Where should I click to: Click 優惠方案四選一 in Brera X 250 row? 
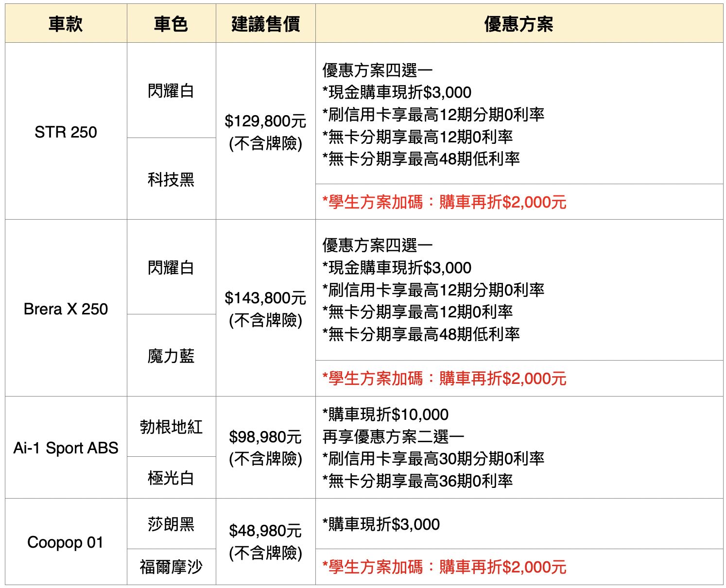click(x=378, y=245)
